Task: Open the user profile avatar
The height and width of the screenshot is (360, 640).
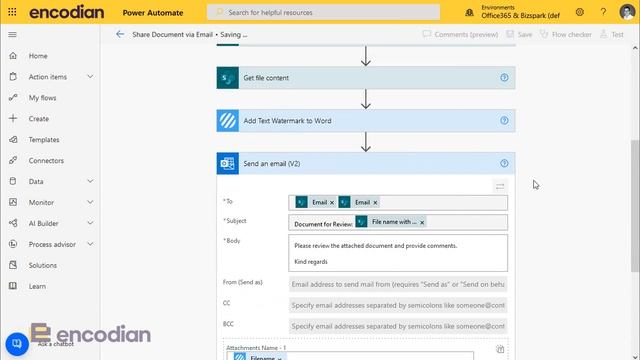Action: [x=627, y=12]
